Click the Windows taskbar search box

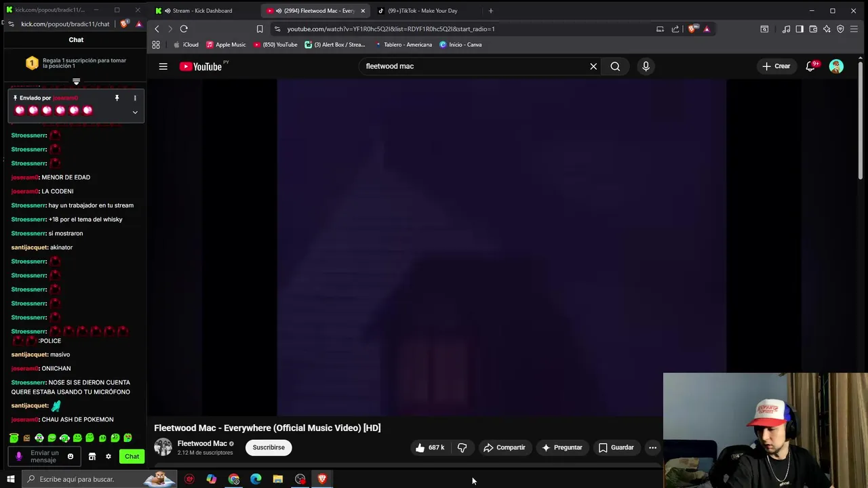[98, 479]
